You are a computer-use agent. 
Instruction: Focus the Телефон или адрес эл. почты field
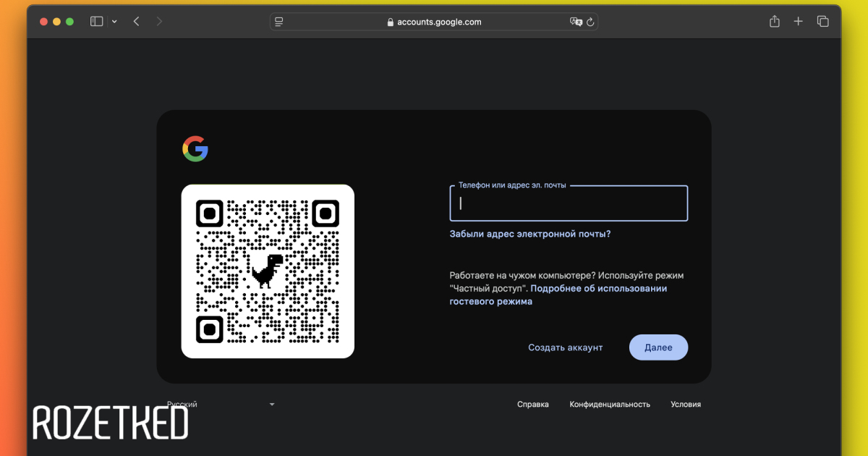coord(569,203)
